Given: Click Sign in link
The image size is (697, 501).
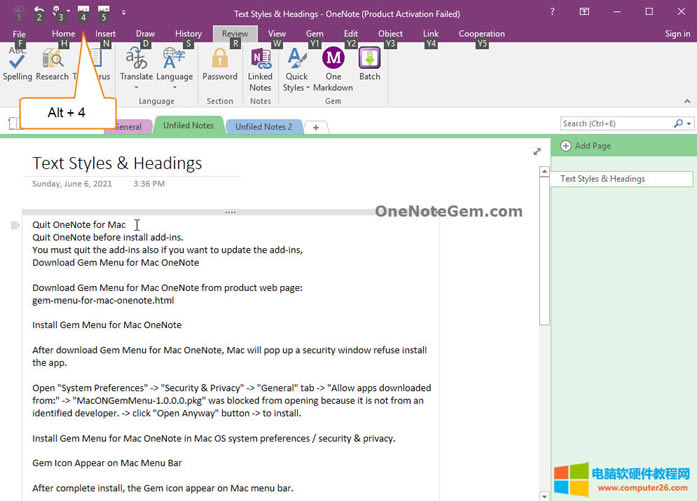Looking at the screenshot, I should click(677, 34).
